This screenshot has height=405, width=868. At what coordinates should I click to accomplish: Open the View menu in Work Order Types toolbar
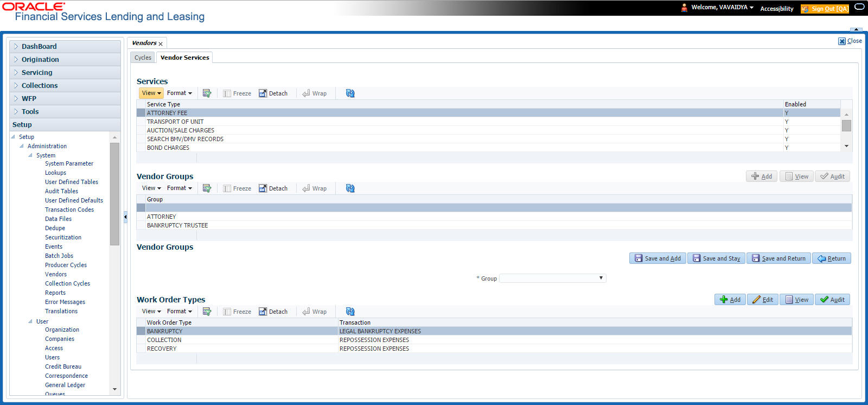point(151,312)
